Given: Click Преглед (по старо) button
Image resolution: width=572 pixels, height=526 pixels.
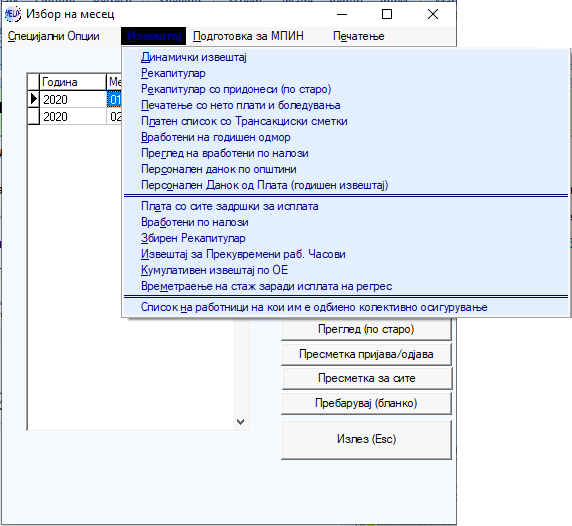Looking at the screenshot, I should point(366,329).
